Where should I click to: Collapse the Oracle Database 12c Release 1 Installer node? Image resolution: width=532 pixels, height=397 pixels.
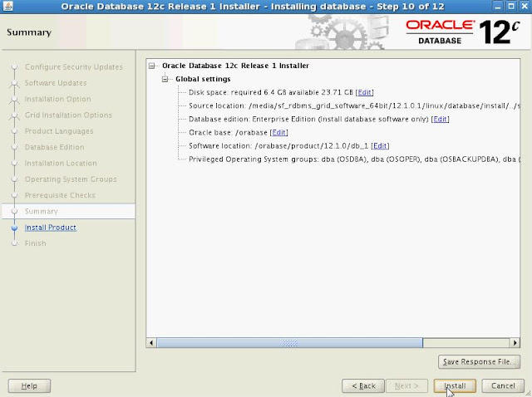[151, 66]
